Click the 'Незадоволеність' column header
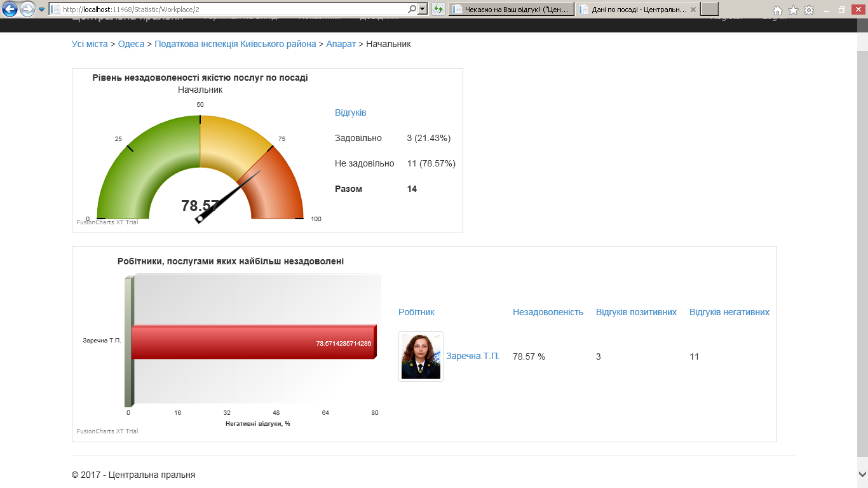Screen dimensions: 868x488 (x=548, y=312)
